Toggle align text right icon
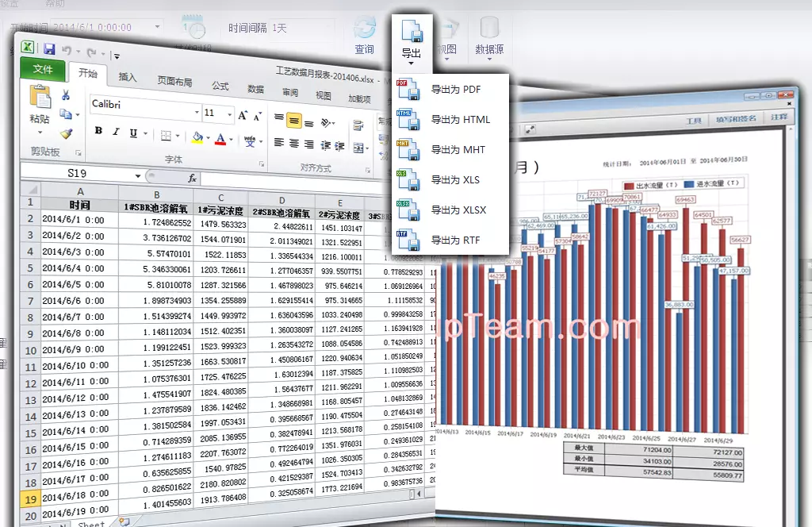 (x=309, y=144)
